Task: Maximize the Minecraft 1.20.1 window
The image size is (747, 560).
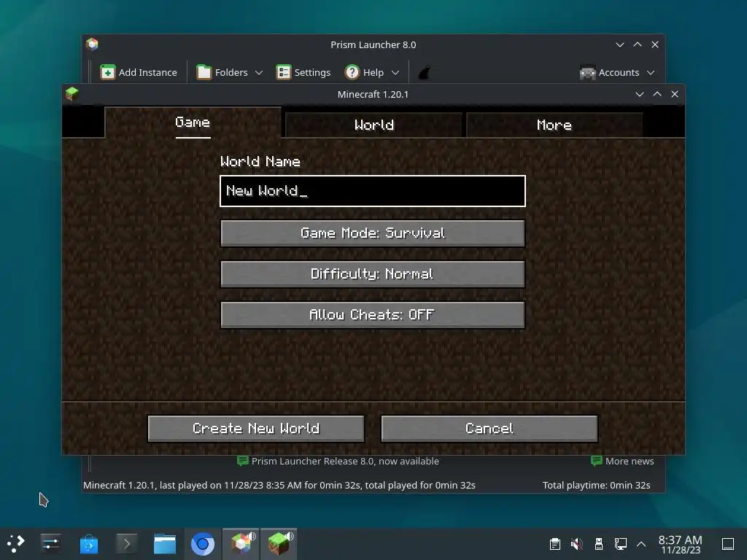Action: [657, 94]
